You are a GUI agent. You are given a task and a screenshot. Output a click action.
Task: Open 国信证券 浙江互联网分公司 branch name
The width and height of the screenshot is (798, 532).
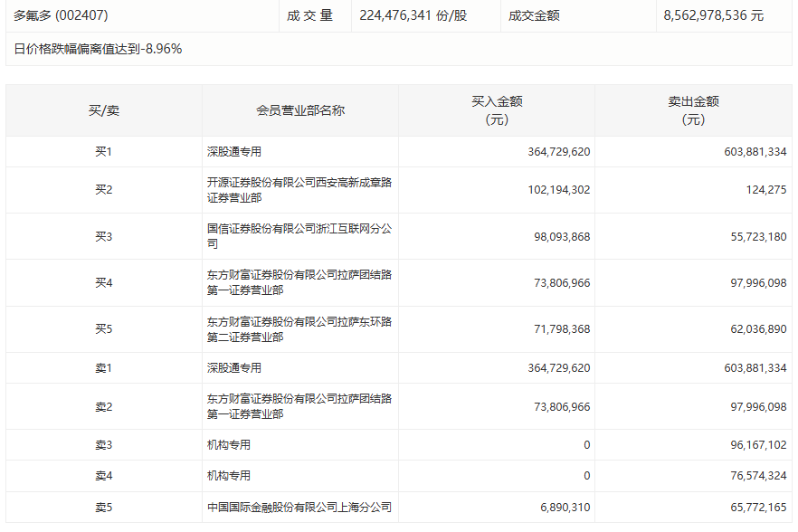point(299,236)
